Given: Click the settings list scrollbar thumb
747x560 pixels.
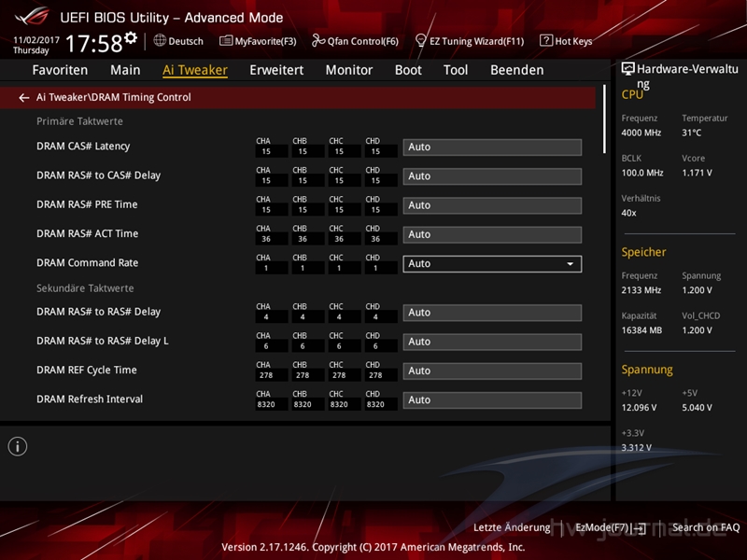Looking at the screenshot, I should point(604,119).
